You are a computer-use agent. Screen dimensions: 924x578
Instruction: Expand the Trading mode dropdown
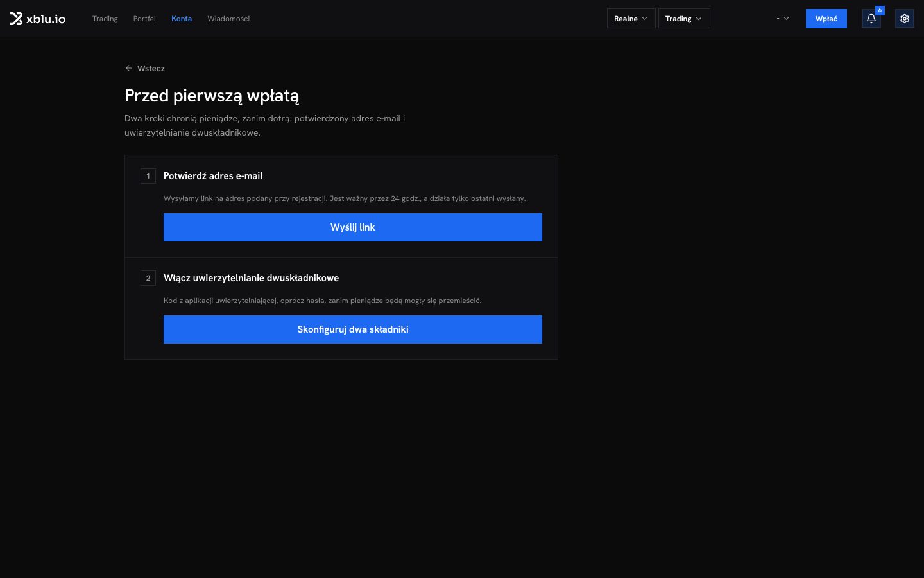click(x=684, y=19)
